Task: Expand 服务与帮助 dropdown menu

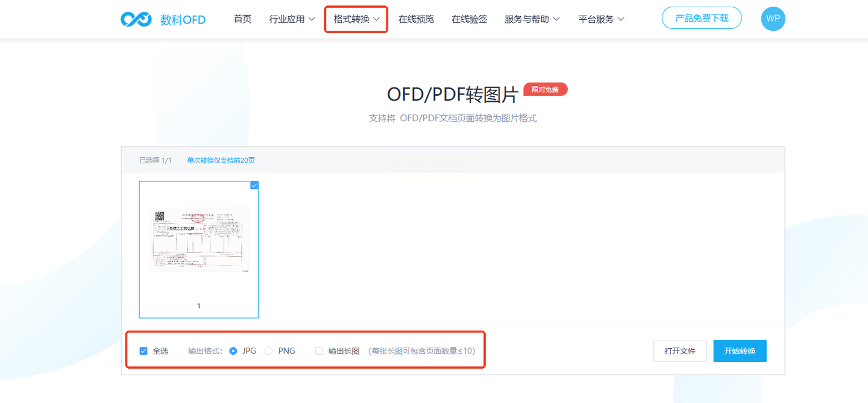Action: [x=532, y=19]
